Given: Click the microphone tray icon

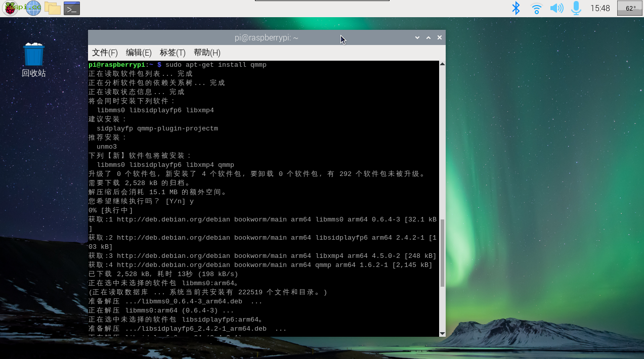Looking at the screenshot, I should (576, 8).
